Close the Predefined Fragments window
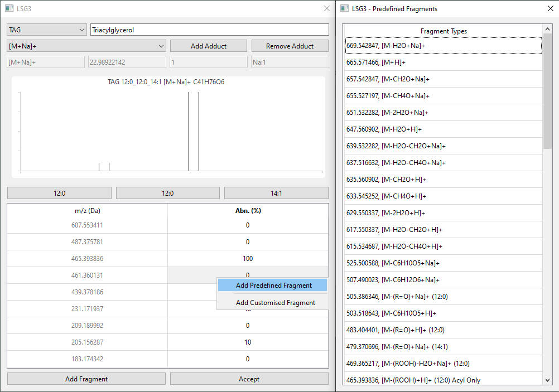The width and height of the screenshot is (559, 392). [551, 8]
